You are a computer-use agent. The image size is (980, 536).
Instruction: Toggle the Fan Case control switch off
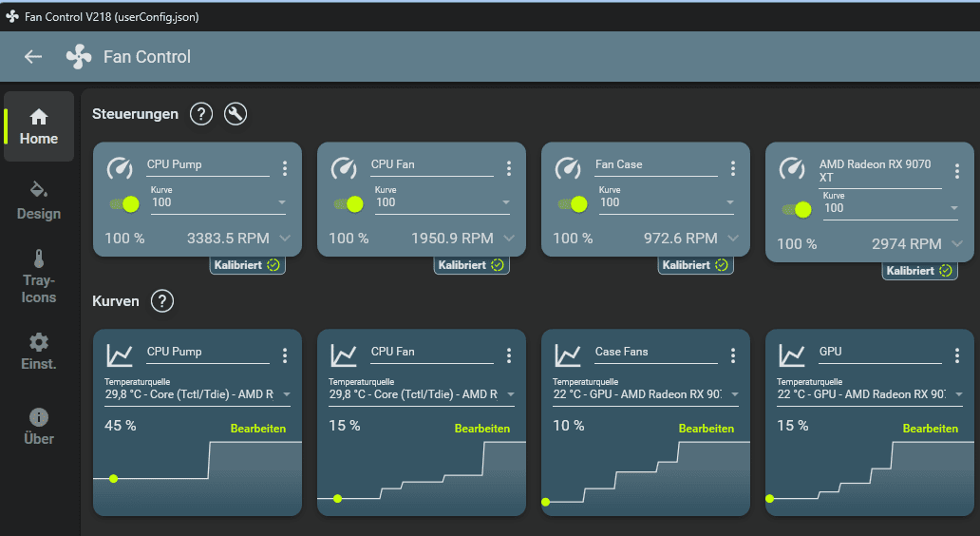[x=573, y=204]
